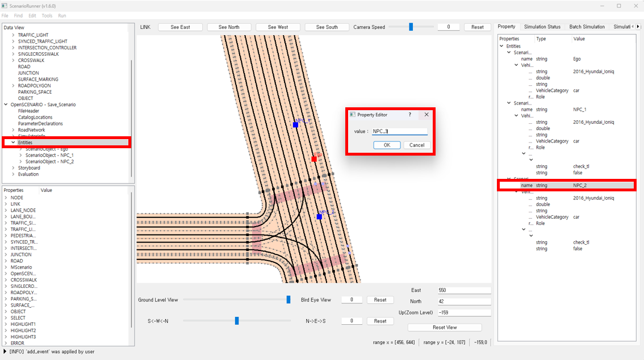Switch to the Simulation Status tab

[x=542, y=27]
